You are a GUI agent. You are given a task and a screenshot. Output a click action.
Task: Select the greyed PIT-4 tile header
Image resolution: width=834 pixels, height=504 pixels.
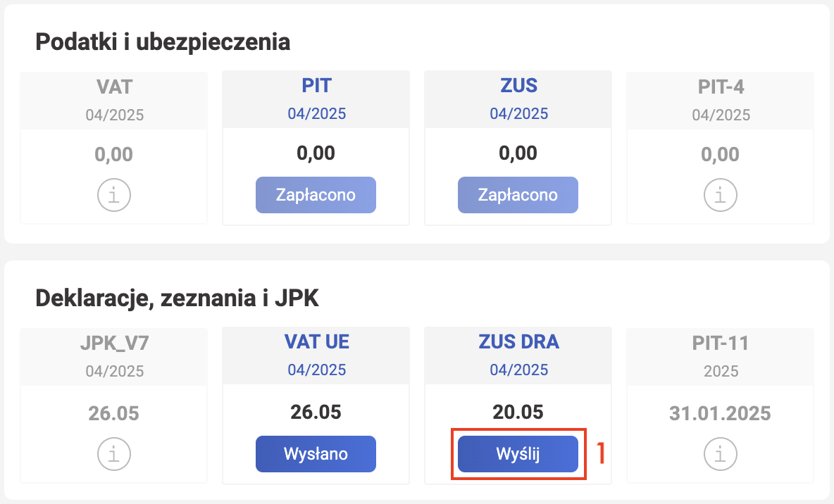(x=720, y=101)
